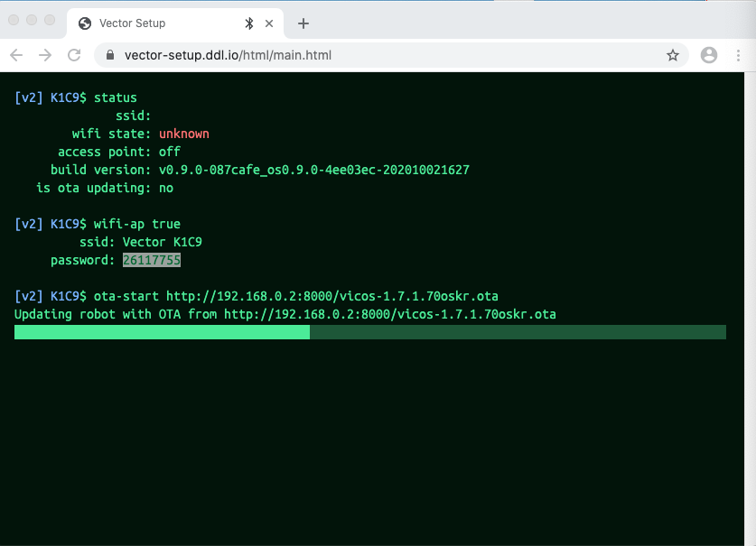756x546 pixels.
Task: Click the green maximize window button
Action: coord(48,20)
